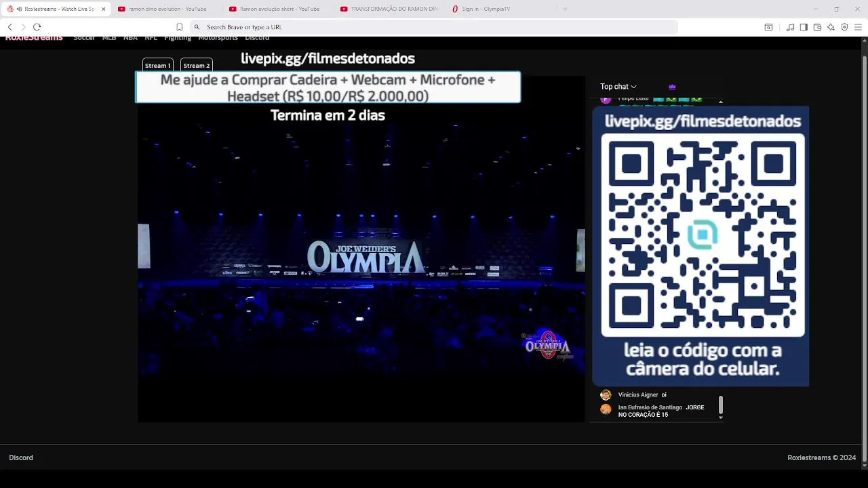Click 'leia o código com a câmera' caption
Viewport: 868px width, 488px height.
(702, 360)
